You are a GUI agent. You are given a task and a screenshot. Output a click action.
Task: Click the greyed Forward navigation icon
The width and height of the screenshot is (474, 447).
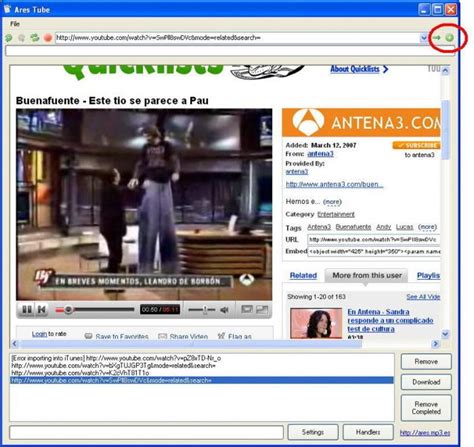coord(21,38)
